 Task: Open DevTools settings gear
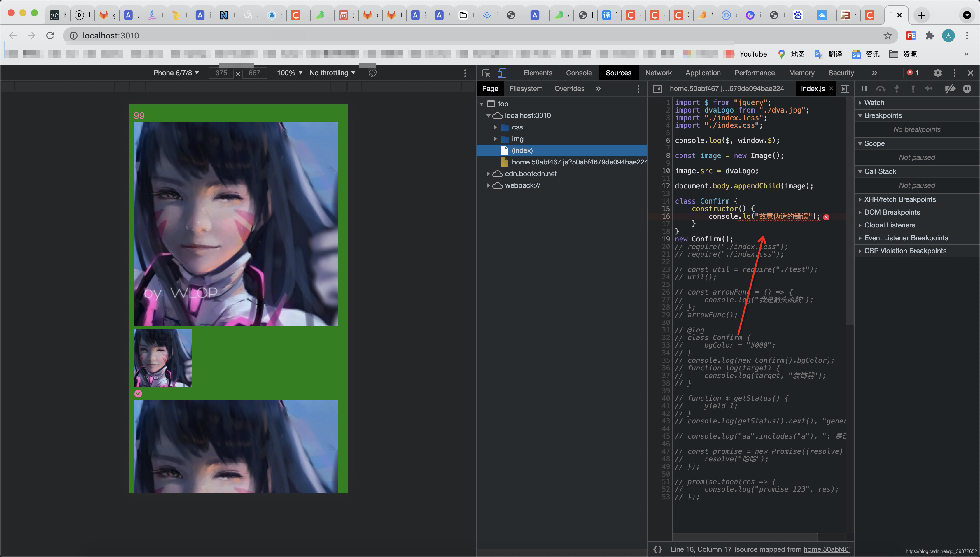[x=937, y=73]
